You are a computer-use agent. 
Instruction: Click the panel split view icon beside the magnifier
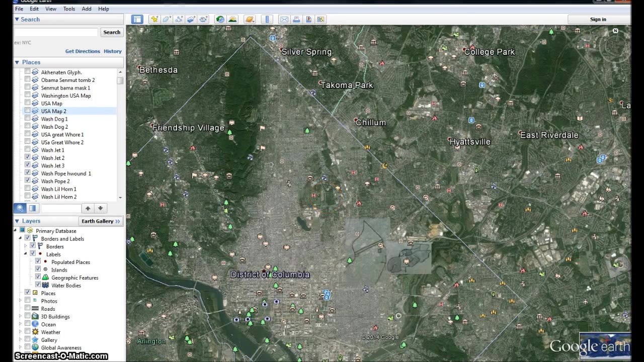click(x=32, y=208)
